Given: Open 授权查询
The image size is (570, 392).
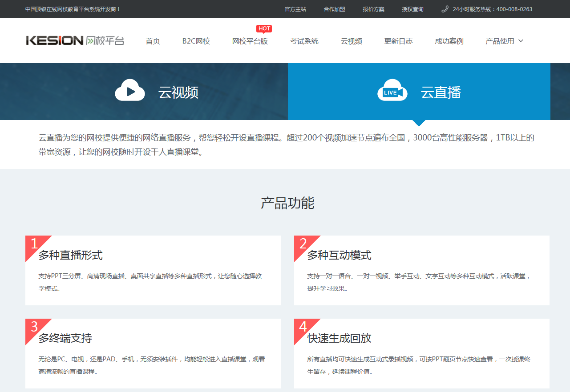Looking at the screenshot, I should (x=412, y=8).
